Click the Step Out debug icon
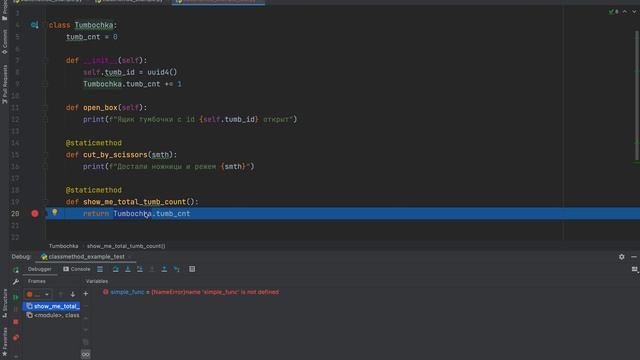Image resolution: width=640 pixels, height=360 pixels. 164,269
